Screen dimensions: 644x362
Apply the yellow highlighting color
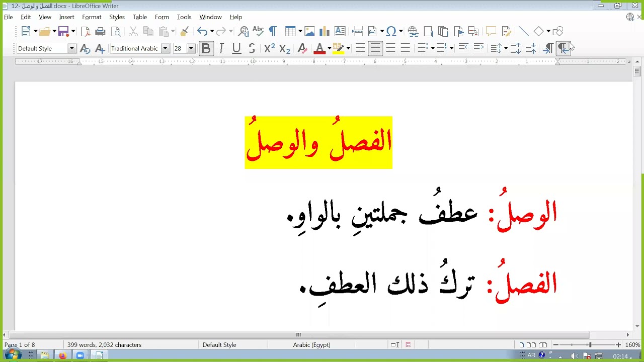coord(338,49)
